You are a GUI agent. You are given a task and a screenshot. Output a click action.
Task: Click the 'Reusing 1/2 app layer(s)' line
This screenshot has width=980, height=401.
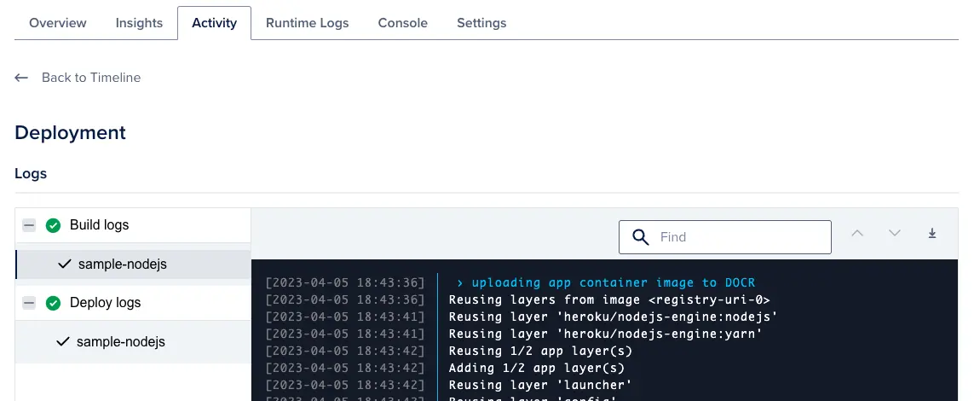(x=540, y=351)
